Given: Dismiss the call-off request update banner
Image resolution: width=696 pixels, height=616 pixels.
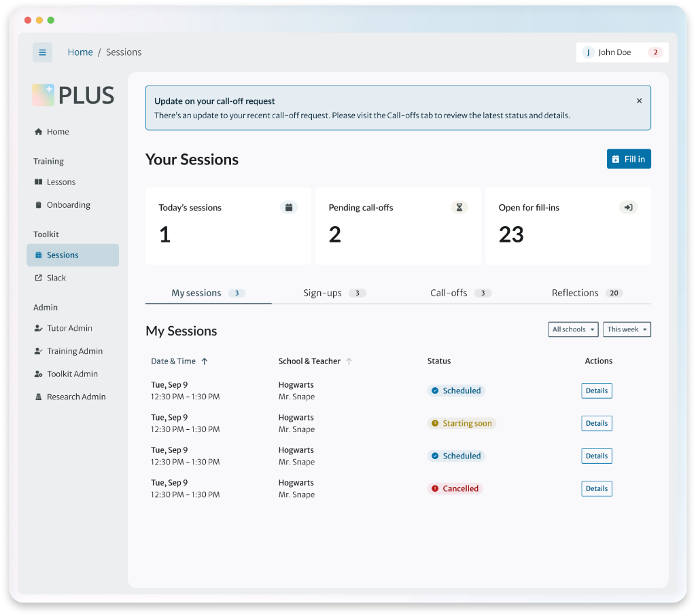Looking at the screenshot, I should tap(639, 101).
